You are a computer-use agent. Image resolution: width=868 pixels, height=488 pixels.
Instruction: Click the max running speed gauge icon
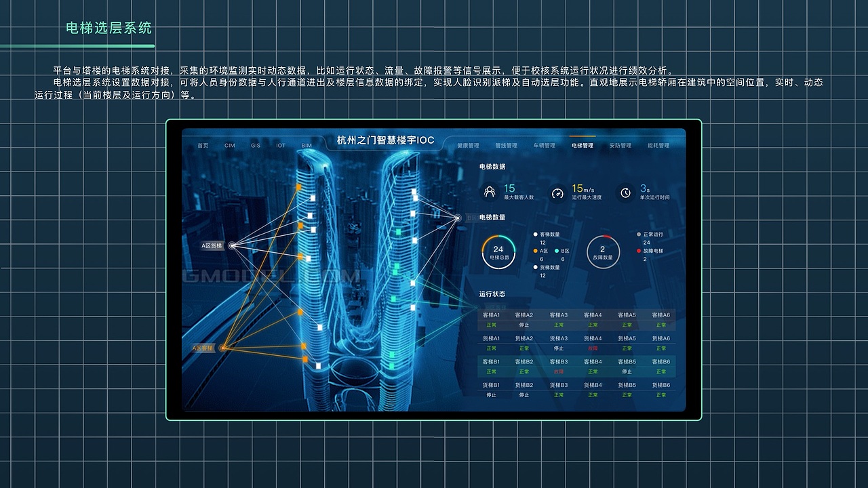[x=557, y=192]
